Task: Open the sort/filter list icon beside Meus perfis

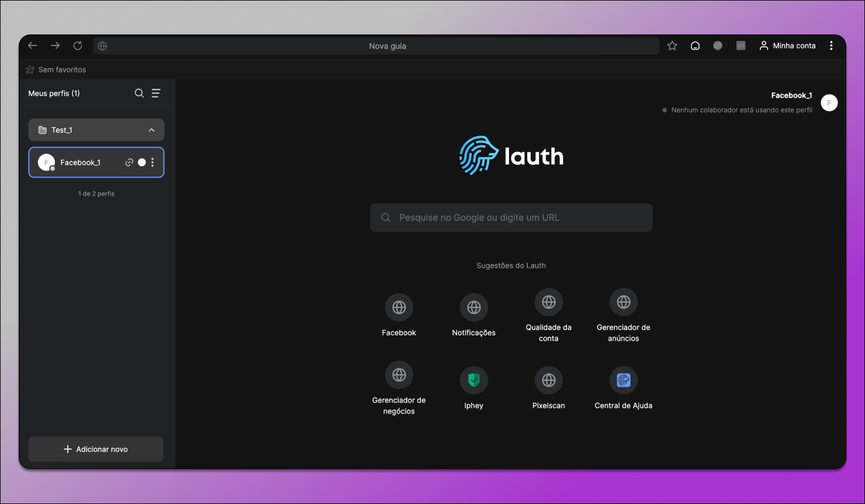Action: point(156,93)
